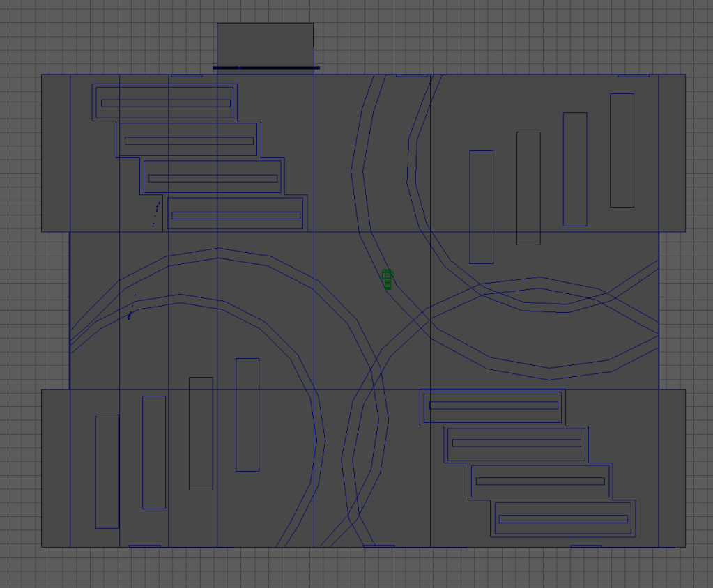This screenshot has width=713, height=588.
Task: Click the leftmost vertical rectangle in lower-left group
Action: [107, 471]
